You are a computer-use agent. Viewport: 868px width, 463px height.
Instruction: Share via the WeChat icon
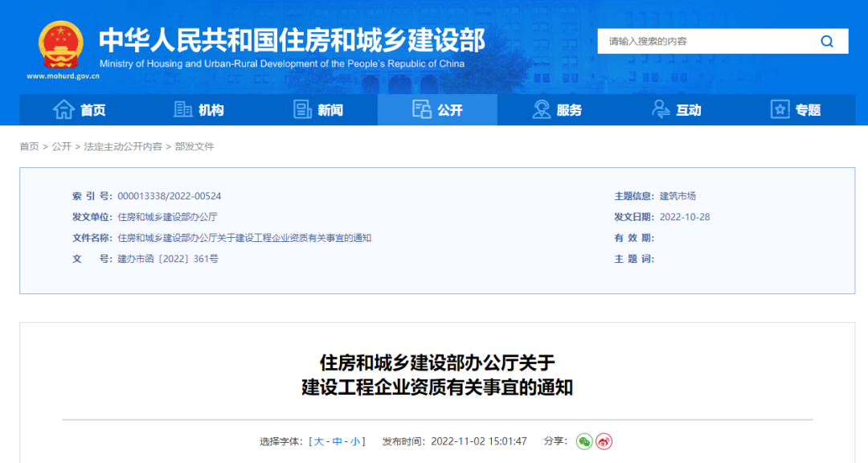tap(584, 441)
